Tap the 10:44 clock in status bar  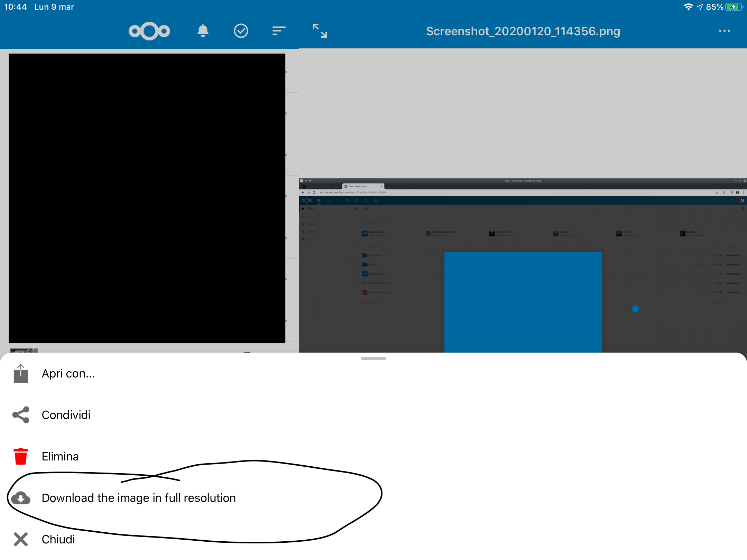point(15,7)
